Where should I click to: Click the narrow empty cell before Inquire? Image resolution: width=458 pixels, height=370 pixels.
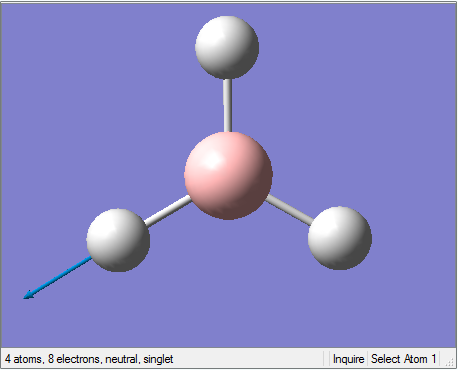[x=326, y=359]
